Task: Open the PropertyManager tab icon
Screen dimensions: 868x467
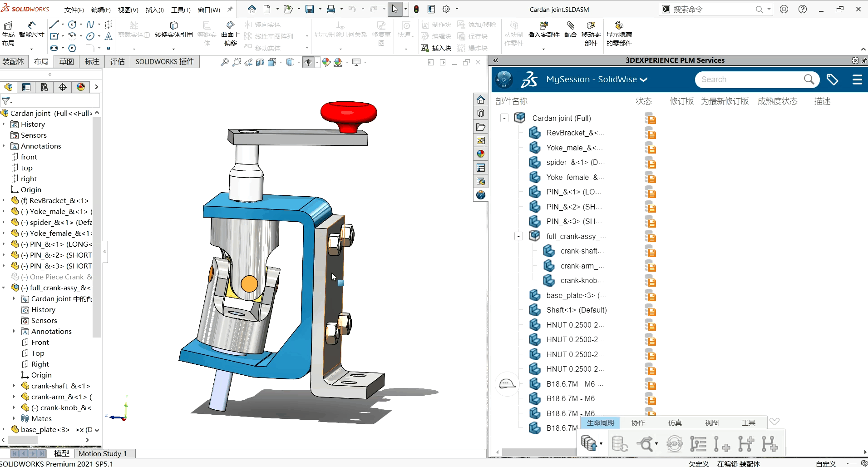Action: tap(26, 87)
